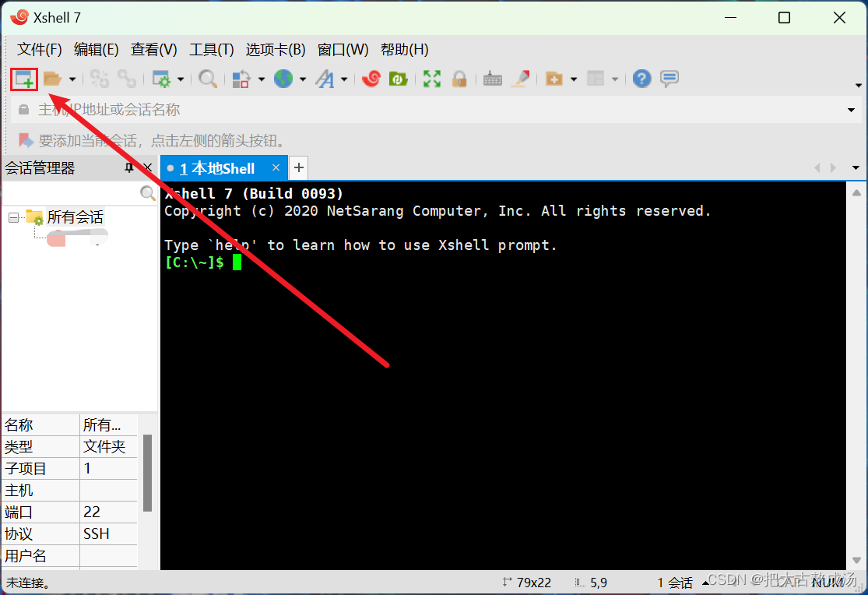Expand the globe encoding dropdown arrow
This screenshot has height=595, width=868.
pos(303,79)
